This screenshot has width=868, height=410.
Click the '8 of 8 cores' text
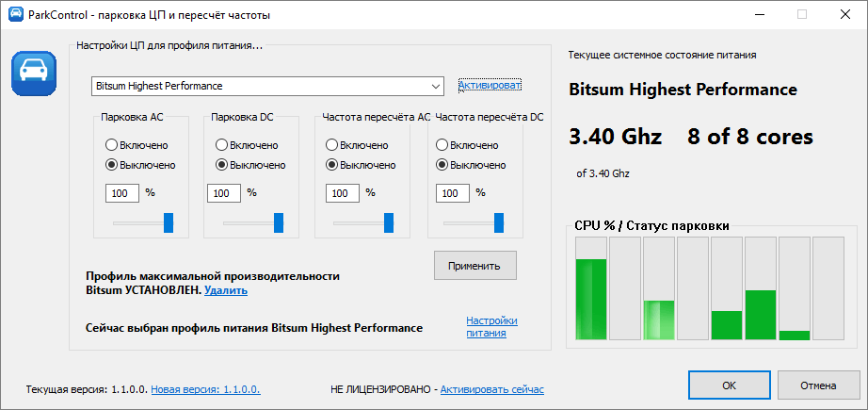(750, 137)
